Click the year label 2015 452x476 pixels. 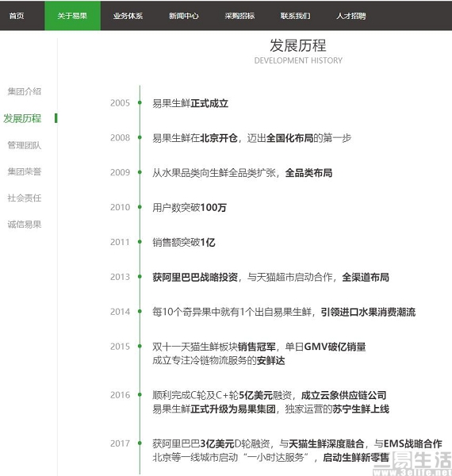(120, 347)
